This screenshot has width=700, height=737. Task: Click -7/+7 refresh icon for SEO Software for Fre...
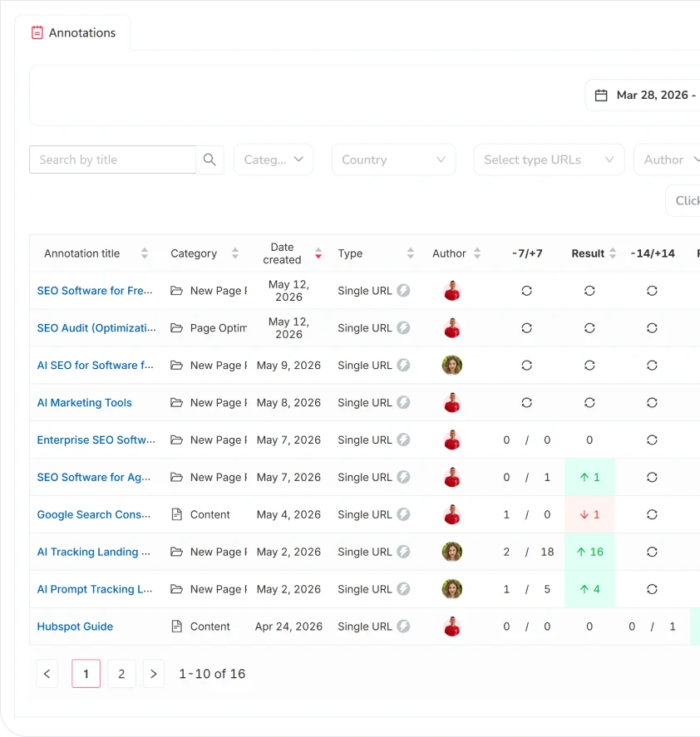(527, 291)
